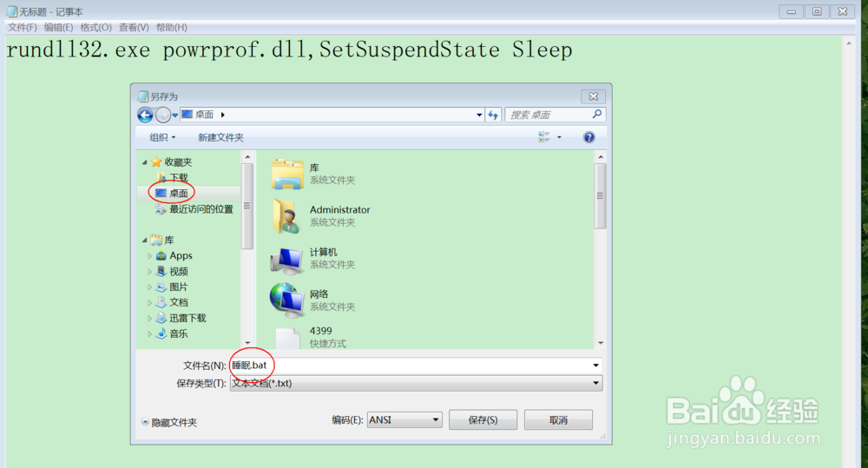Select the 网络 icon in file list

coord(286,300)
